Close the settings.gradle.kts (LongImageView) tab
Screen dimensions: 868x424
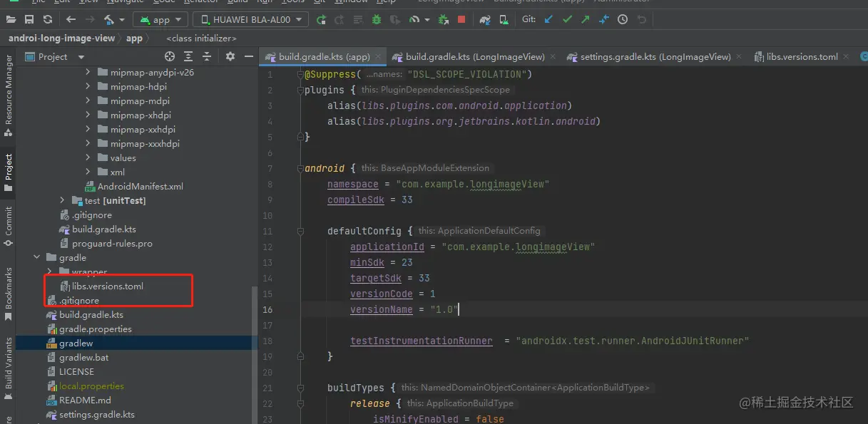[740, 56]
